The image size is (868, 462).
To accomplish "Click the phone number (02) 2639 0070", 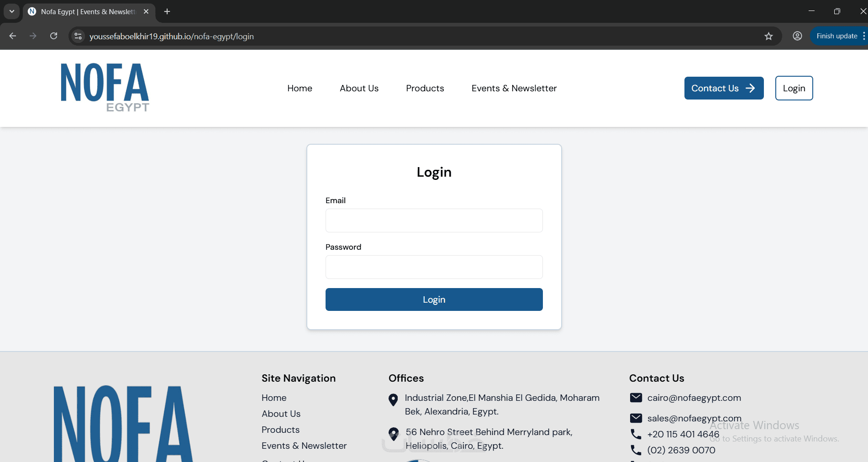I will pyautogui.click(x=681, y=450).
